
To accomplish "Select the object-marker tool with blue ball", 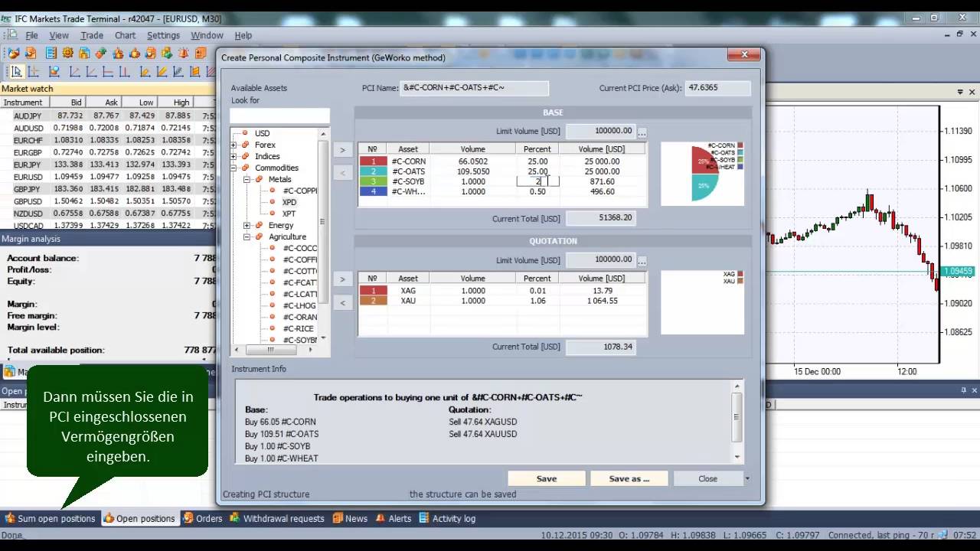I will 54,71.
